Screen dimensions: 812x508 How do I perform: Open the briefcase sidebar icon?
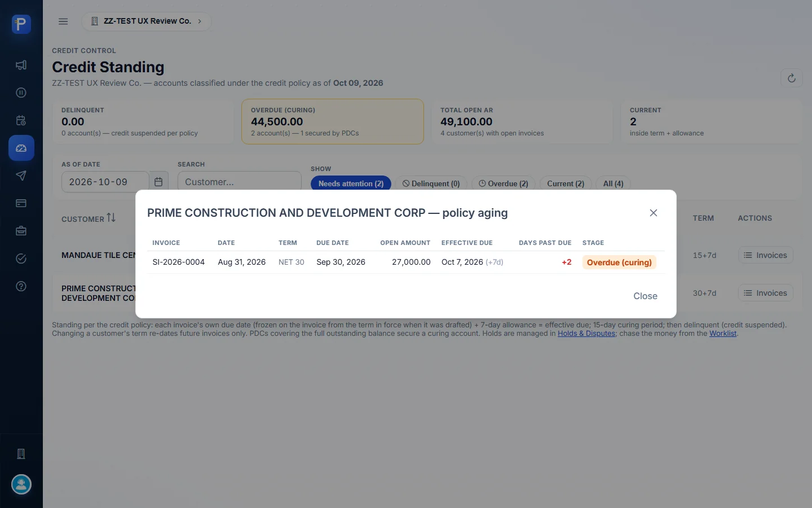point(21,231)
